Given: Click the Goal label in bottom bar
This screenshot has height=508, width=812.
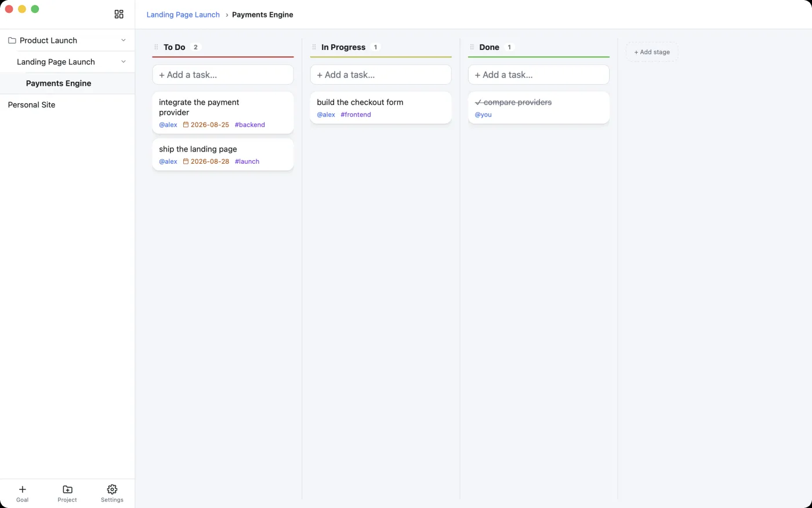Looking at the screenshot, I should coord(23,500).
